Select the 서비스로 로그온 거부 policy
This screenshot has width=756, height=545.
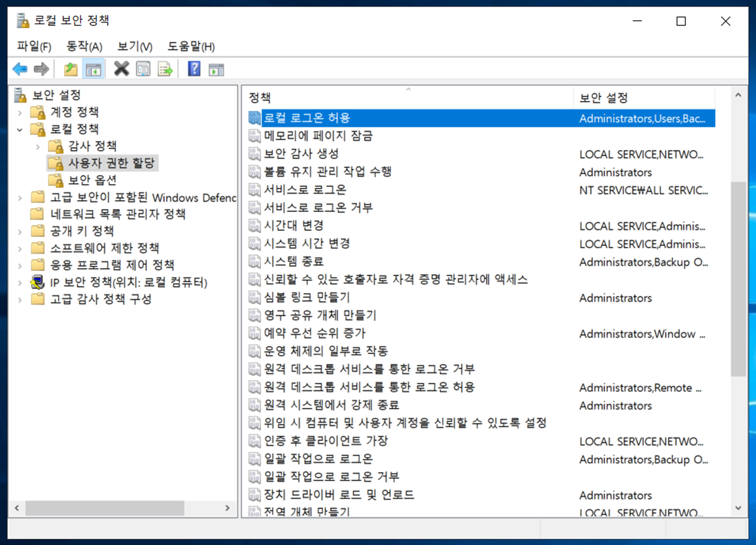318,208
